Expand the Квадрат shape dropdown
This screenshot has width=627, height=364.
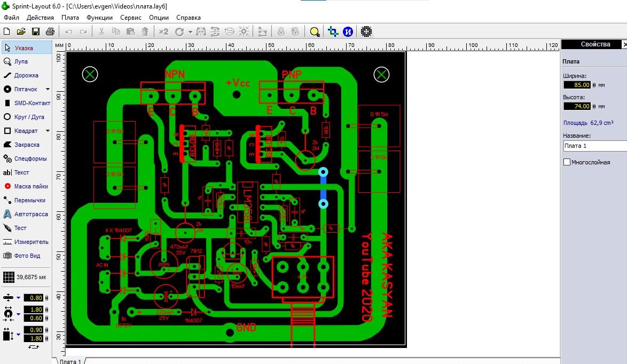tap(48, 131)
